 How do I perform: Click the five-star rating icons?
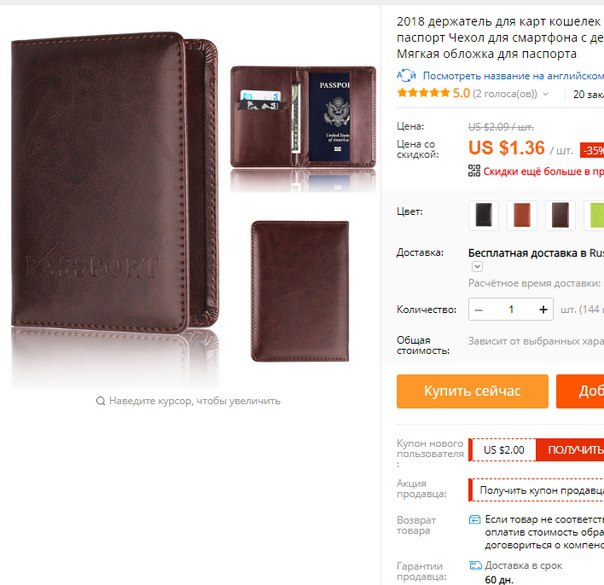423,93
